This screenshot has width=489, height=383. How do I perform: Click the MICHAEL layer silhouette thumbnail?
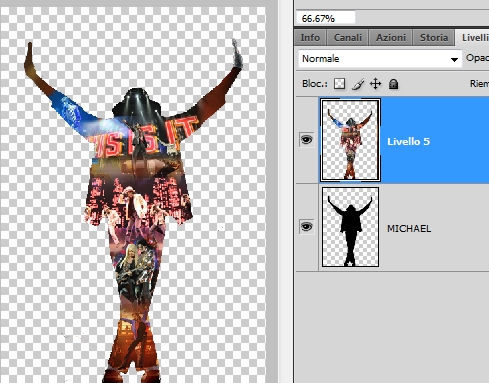pyautogui.click(x=350, y=227)
